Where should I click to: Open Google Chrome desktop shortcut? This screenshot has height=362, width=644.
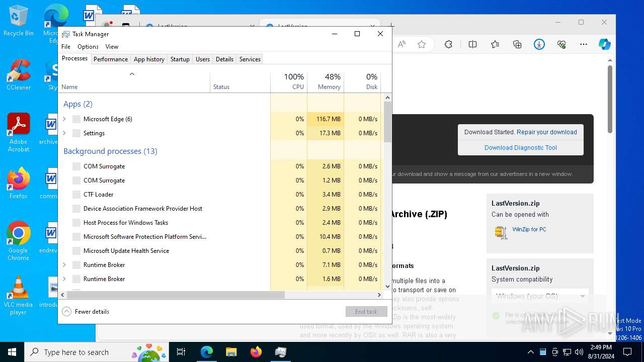pyautogui.click(x=19, y=241)
